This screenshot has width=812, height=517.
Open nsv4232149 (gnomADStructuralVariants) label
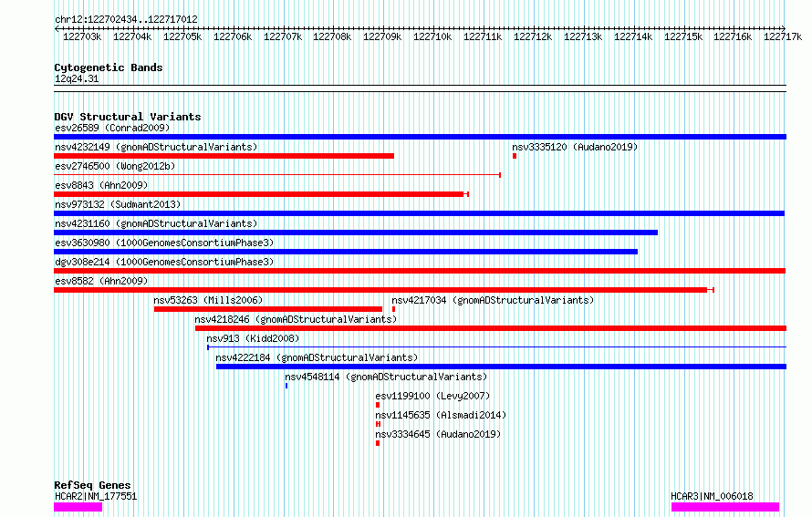(x=156, y=147)
